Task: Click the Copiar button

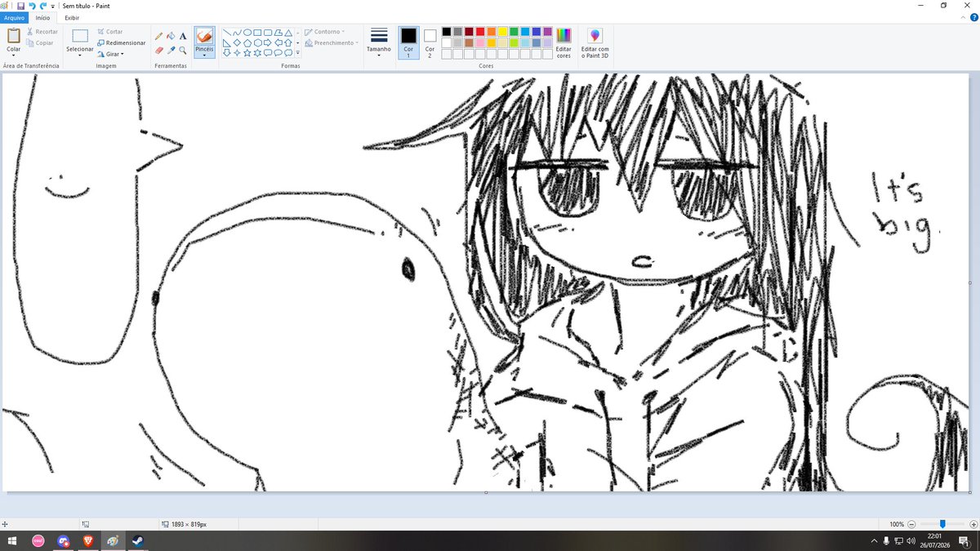Action: click(x=40, y=42)
